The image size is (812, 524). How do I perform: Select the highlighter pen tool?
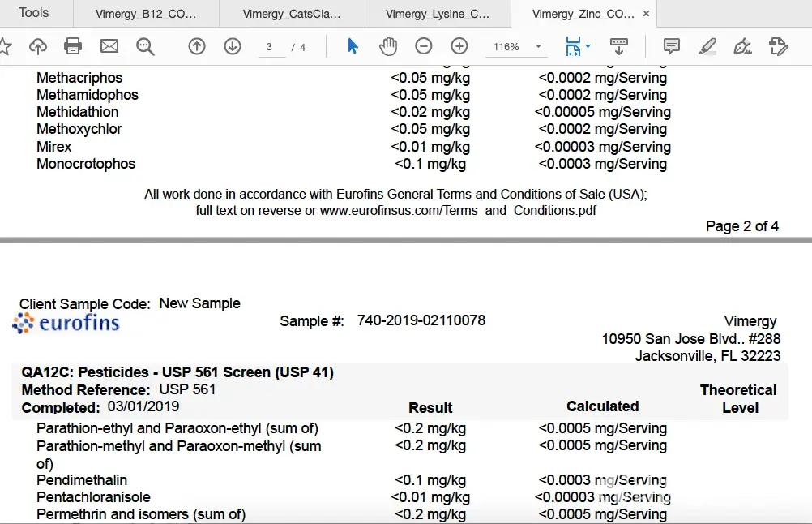tap(707, 46)
